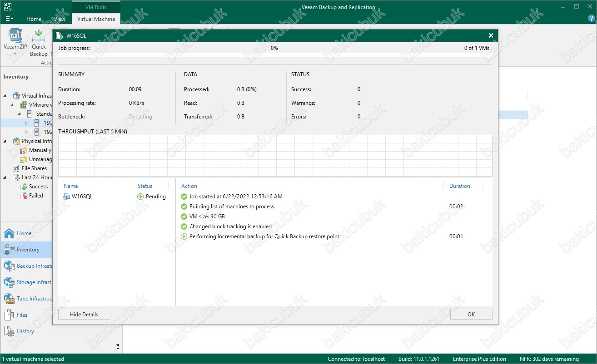The image size is (597, 364).
Task: Select the 'VM size: 90 GB' log entry
Action: point(207,216)
